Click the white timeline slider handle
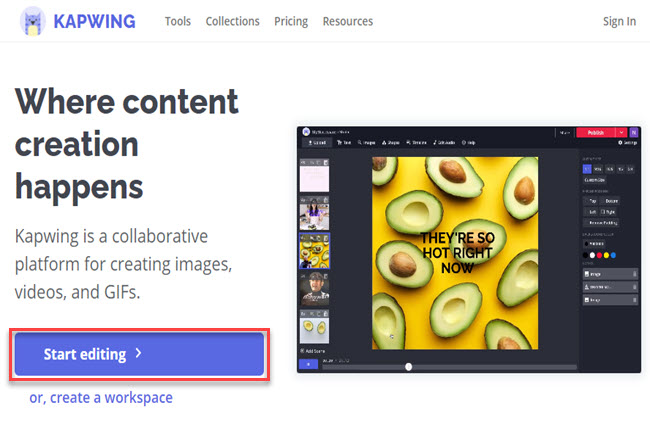This screenshot has height=430, width=650. pos(408,367)
